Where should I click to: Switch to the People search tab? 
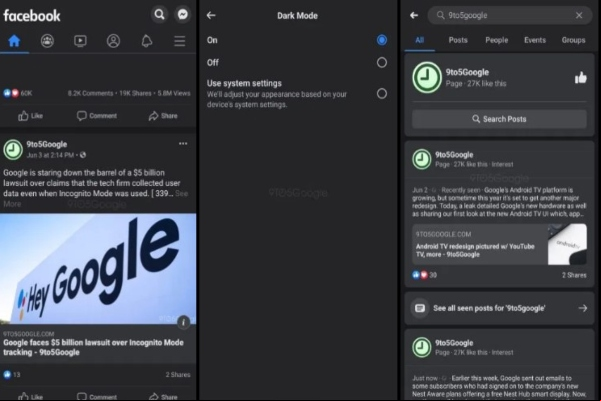tap(496, 40)
